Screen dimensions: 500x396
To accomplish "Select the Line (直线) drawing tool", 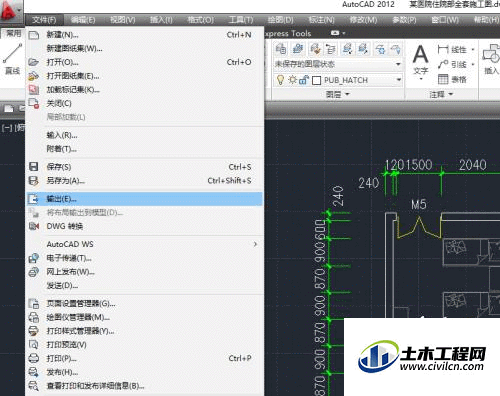I will coord(12,58).
